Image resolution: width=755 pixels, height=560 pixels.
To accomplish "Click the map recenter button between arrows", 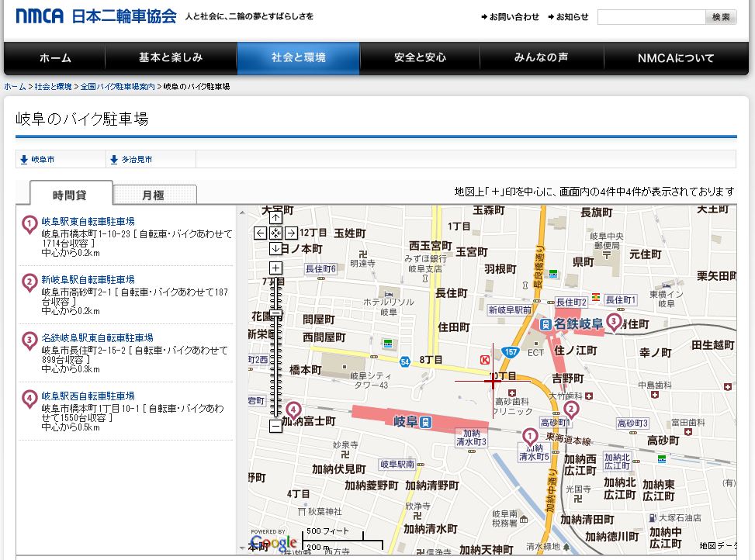I will point(275,233).
